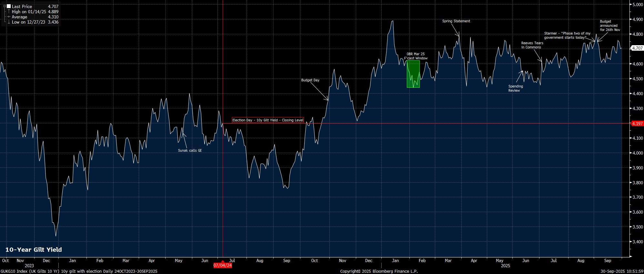Select the 'Budget Day' annotation
Viewport: 644px width, 274px height.
(x=310, y=80)
